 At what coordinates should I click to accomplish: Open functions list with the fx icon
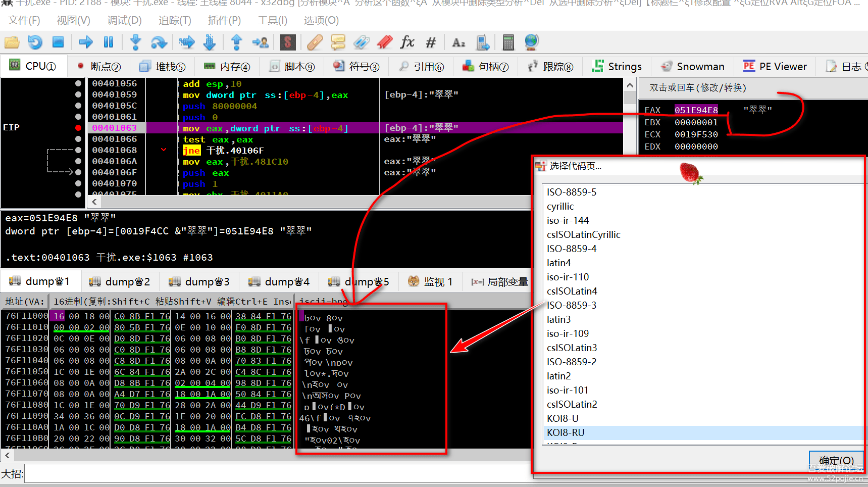pyautogui.click(x=407, y=42)
